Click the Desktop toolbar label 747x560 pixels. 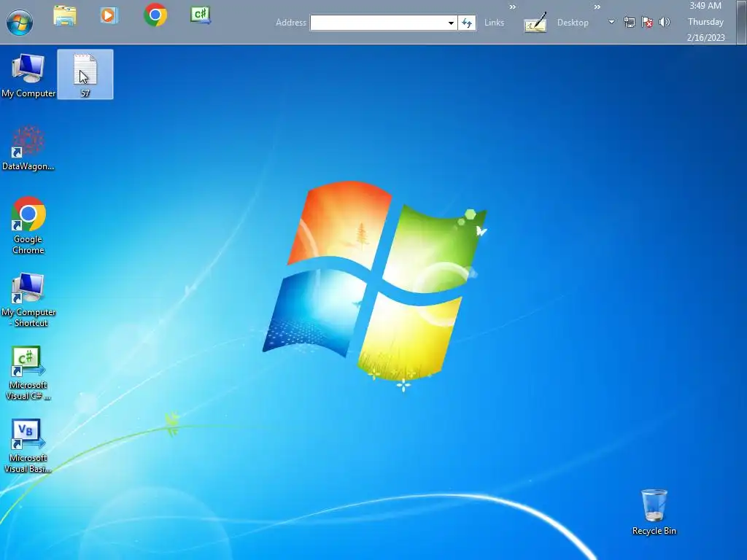573,23
